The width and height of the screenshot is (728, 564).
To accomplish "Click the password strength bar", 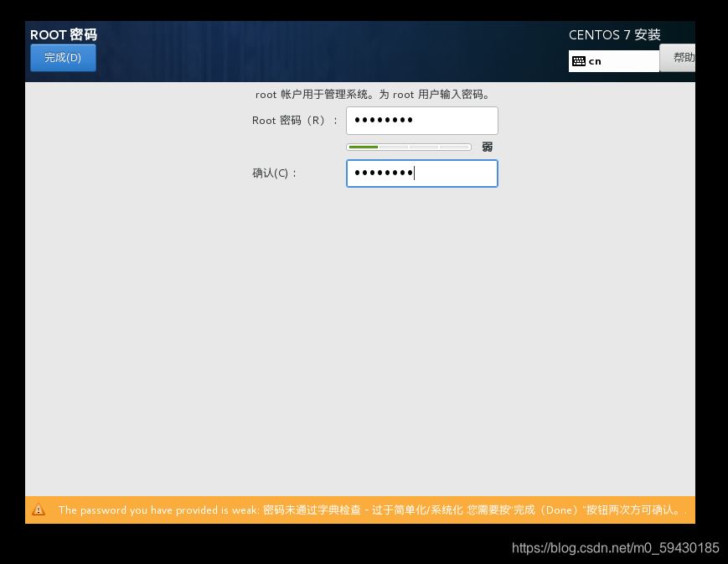I will pos(409,147).
